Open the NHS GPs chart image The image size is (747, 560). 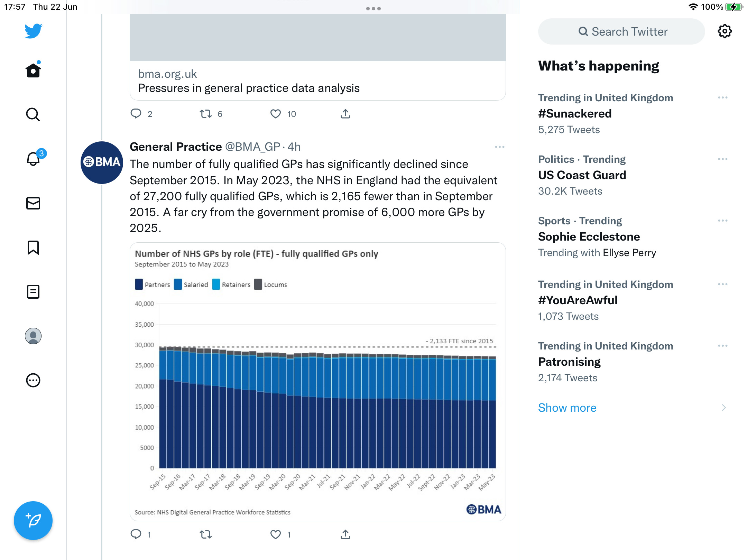(x=317, y=382)
